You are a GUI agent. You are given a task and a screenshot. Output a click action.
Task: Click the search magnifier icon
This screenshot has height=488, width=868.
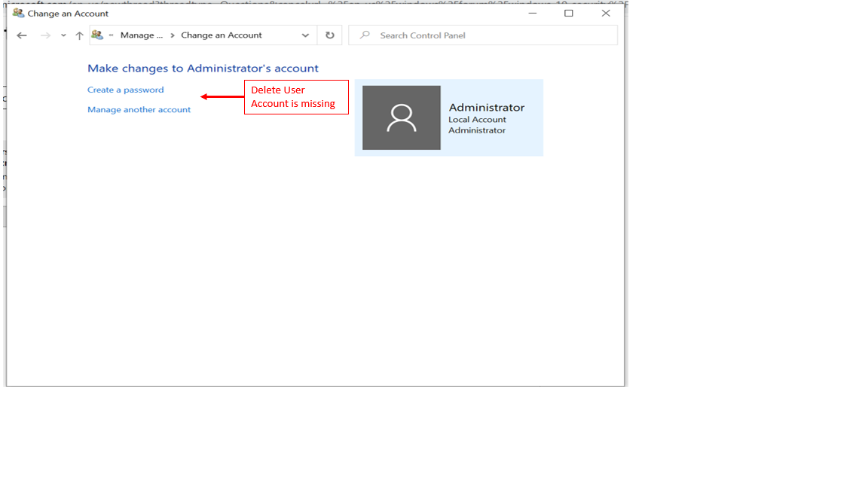365,35
